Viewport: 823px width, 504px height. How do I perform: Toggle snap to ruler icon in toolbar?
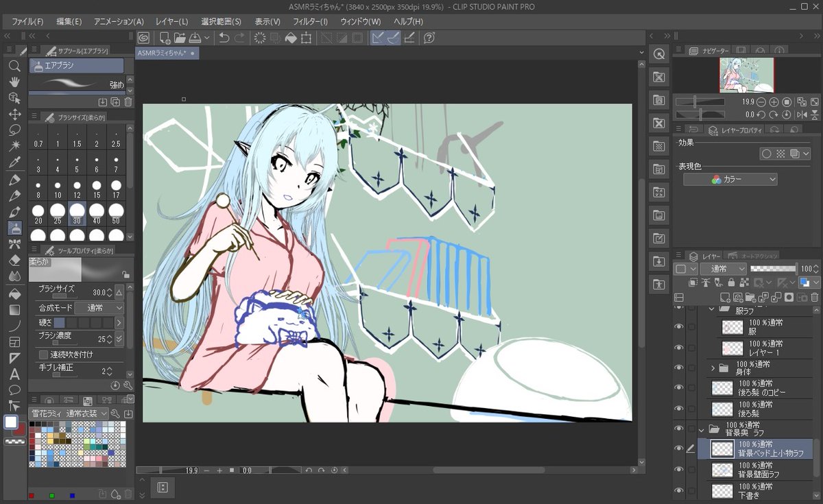coord(378,38)
